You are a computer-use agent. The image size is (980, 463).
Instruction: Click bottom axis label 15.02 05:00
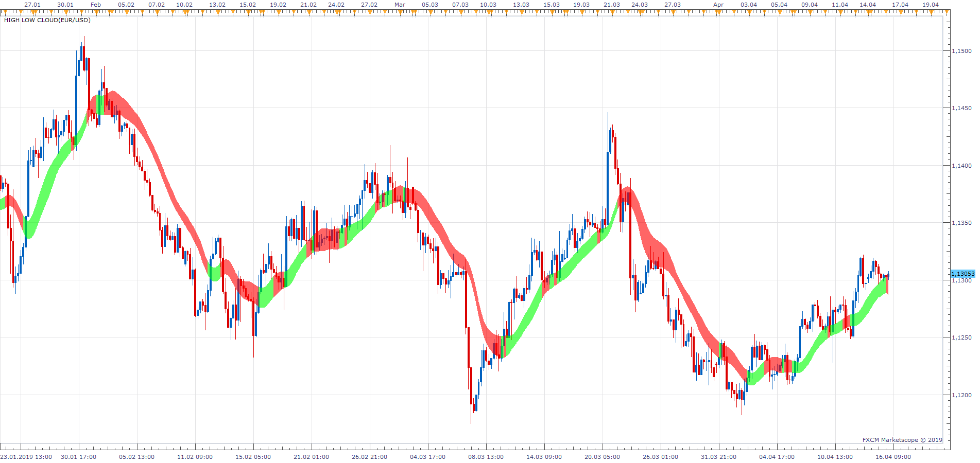pos(253,457)
